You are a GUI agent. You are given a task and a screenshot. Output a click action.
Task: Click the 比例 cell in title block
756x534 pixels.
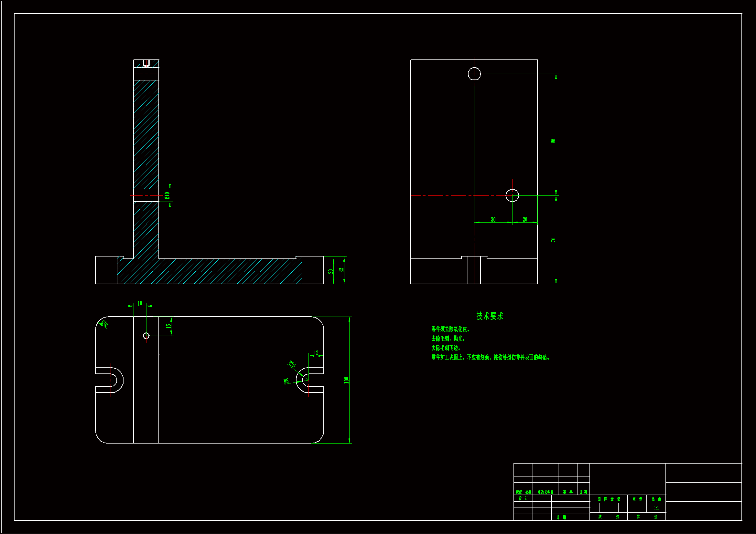pyautogui.click(x=656, y=499)
